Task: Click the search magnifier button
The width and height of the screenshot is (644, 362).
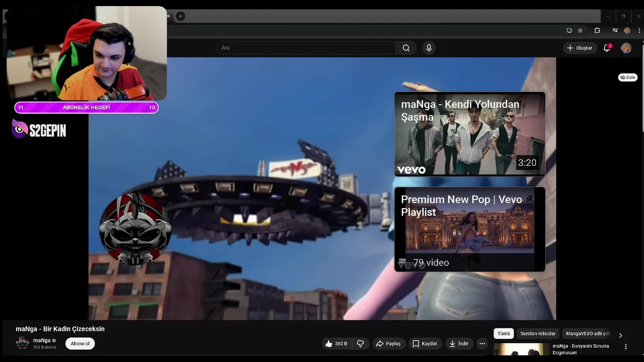Action: pos(406,48)
